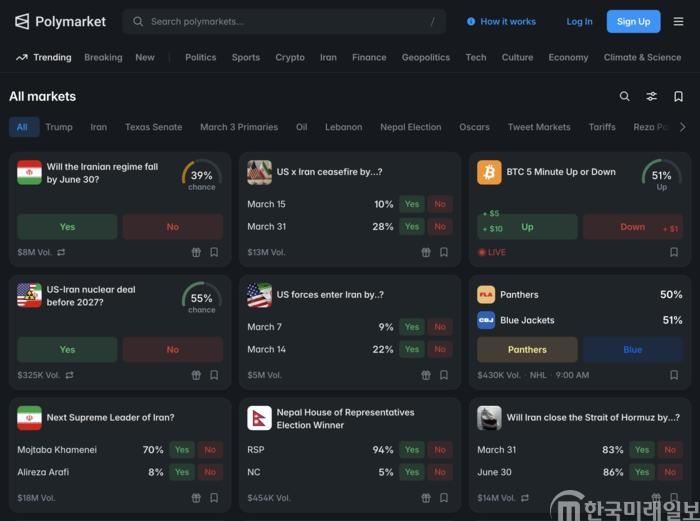Screen dimensions: 700x521
Task: Open 'Will Iran close the Strait of Hormuz' title
Action: (593, 417)
